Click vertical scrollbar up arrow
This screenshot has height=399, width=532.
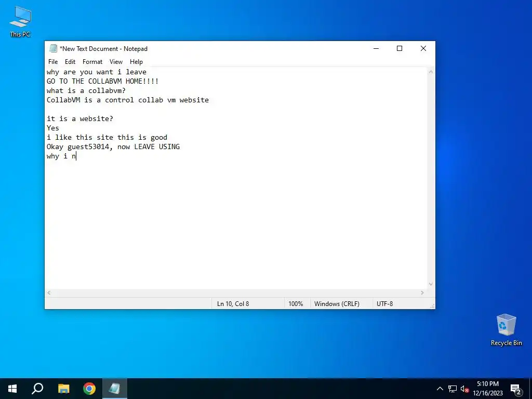[x=431, y=72]
